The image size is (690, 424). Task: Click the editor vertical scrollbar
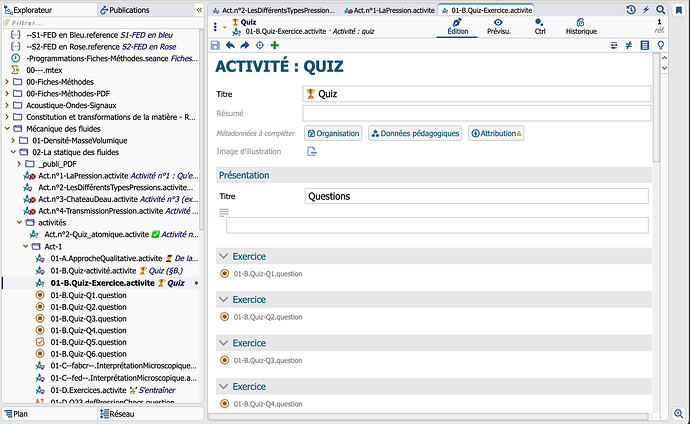coord(656,108)
